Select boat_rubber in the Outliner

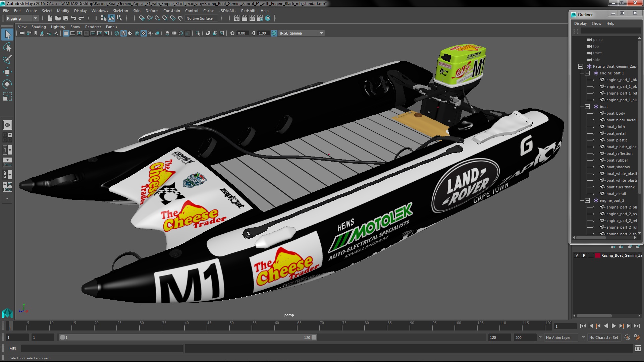617,160
